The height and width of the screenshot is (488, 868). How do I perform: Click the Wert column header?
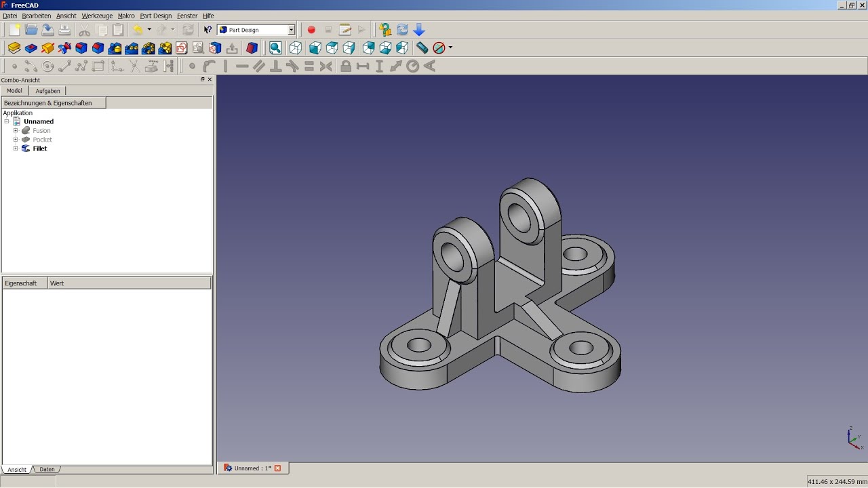coord(130,283)
